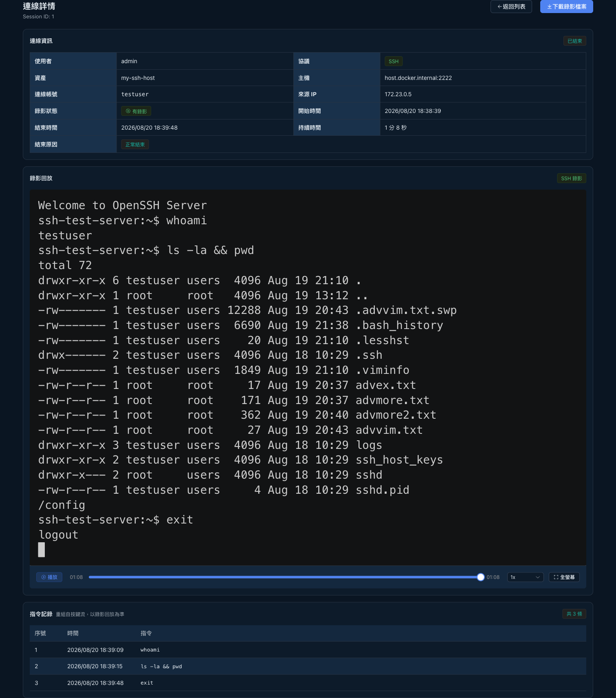
Task: Click the sshd.pid line in terminal
Action: point(224,490)
